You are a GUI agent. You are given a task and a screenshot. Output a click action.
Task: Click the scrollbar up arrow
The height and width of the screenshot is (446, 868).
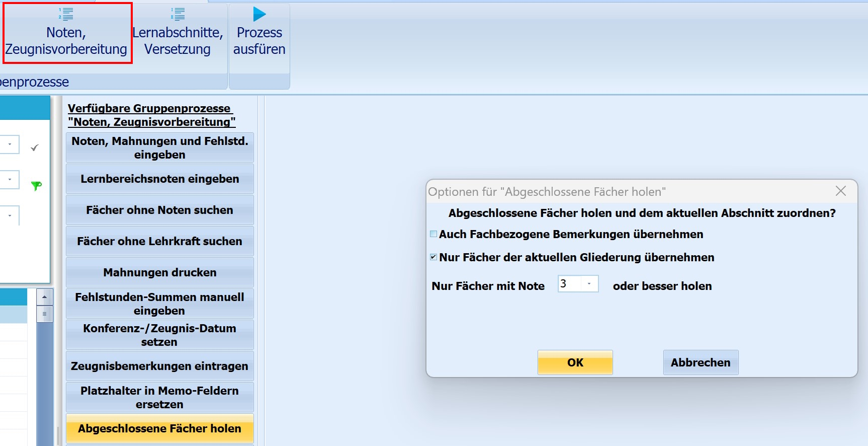click(44, 297)
